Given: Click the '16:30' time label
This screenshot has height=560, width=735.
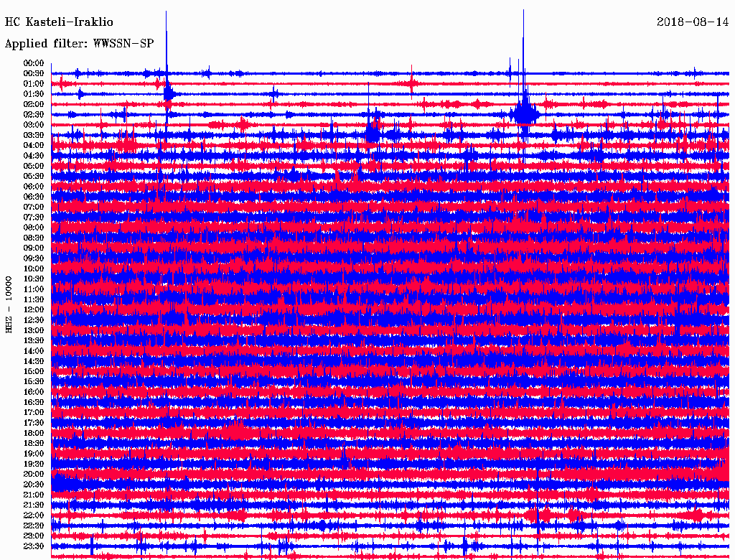Looking at the screenshot, I should point(34,402).
